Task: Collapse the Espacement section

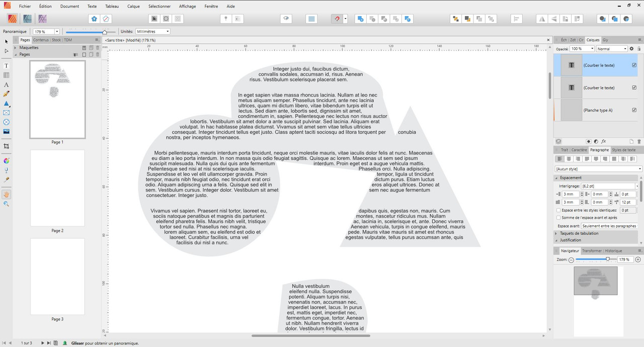Action: (557, 178)
